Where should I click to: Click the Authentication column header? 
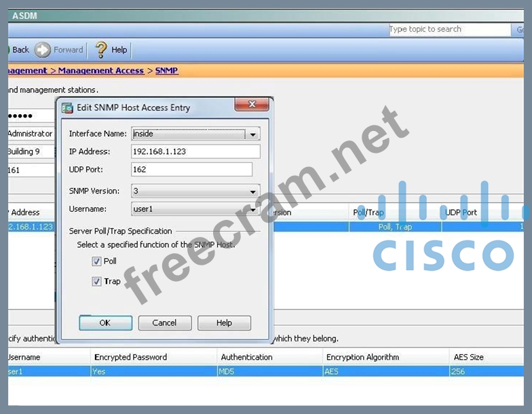[246, 357]
